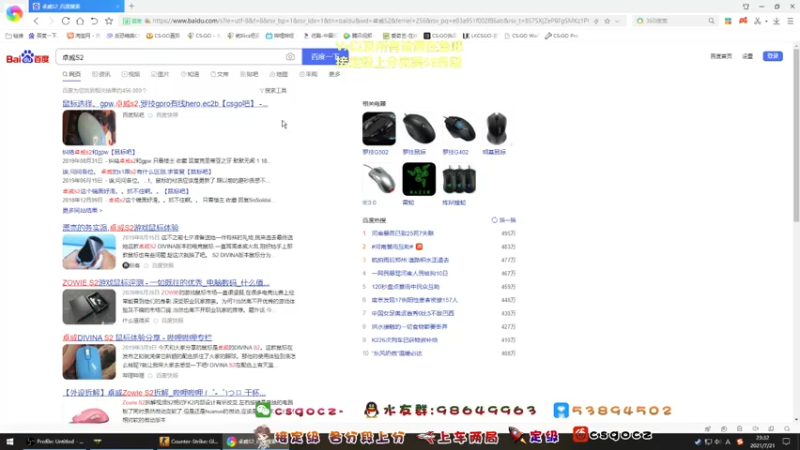Open the downloads arrow icon
The image size is (800, 450).
coord(776,21)
